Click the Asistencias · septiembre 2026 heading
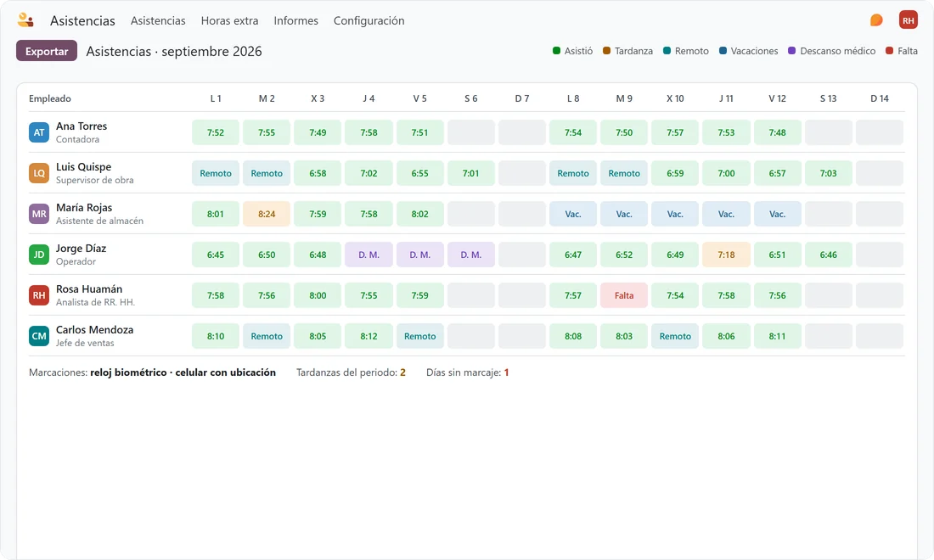 pos(174,51)
